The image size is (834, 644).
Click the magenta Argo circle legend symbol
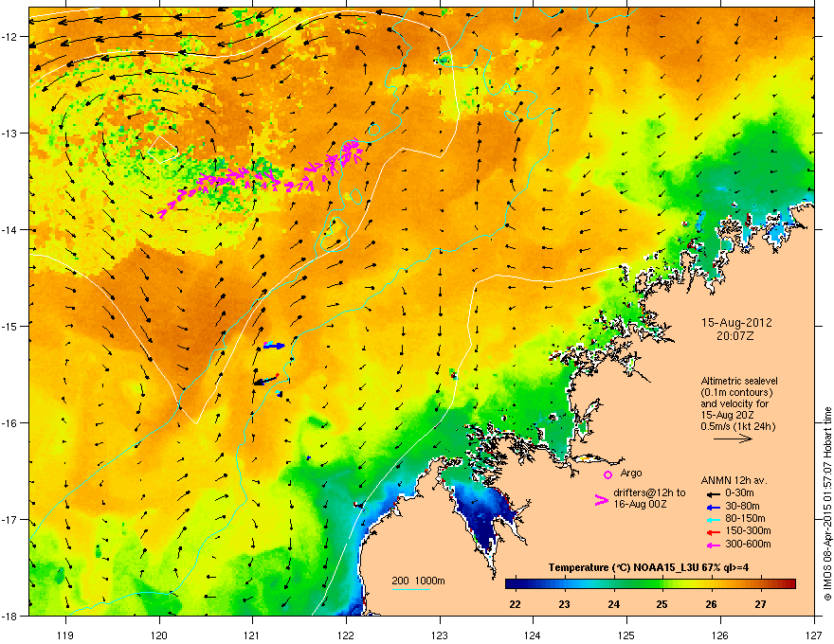607,474
